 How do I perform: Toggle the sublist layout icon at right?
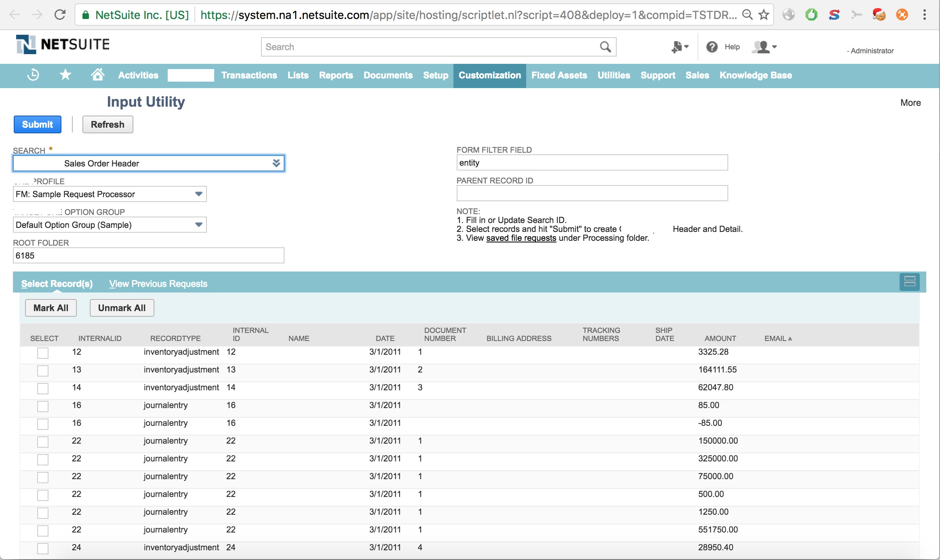[910, 282]
